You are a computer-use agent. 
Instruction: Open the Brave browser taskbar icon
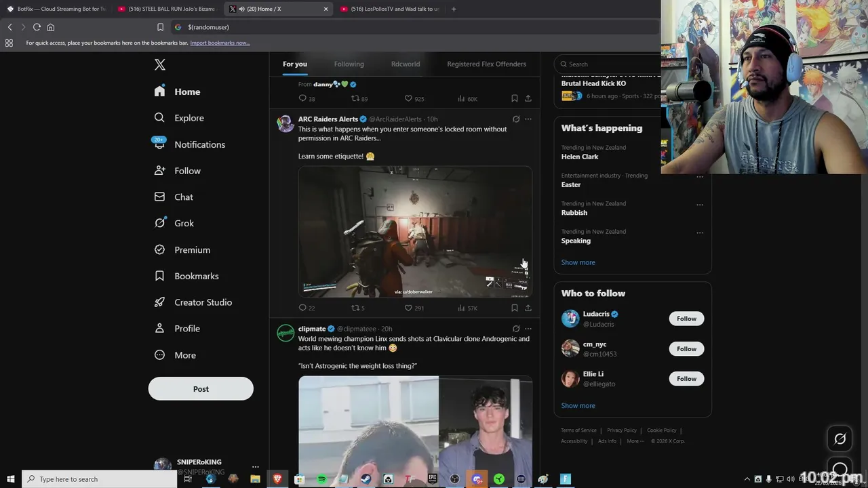coord(277,479)
